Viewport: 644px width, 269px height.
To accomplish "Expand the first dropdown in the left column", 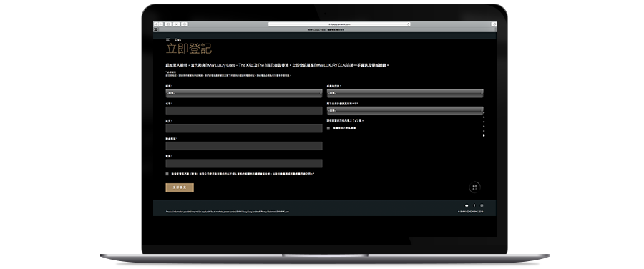I will coord(244,93).
